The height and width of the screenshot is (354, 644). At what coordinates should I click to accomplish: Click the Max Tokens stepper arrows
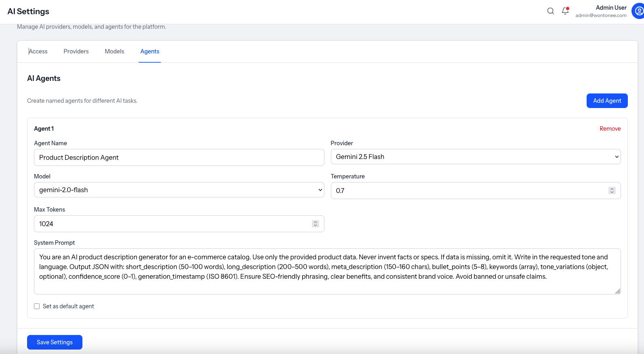(x=316, y=224)
